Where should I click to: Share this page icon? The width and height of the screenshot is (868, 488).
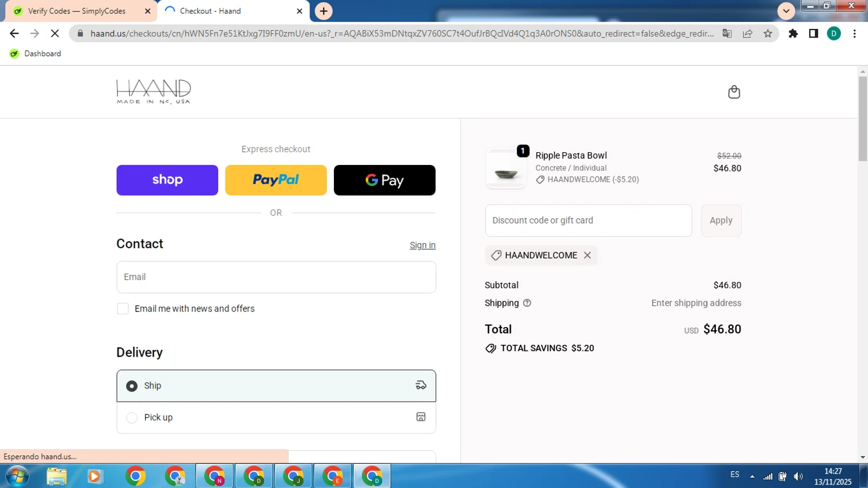pyautogui.click(x=748, y=34)
